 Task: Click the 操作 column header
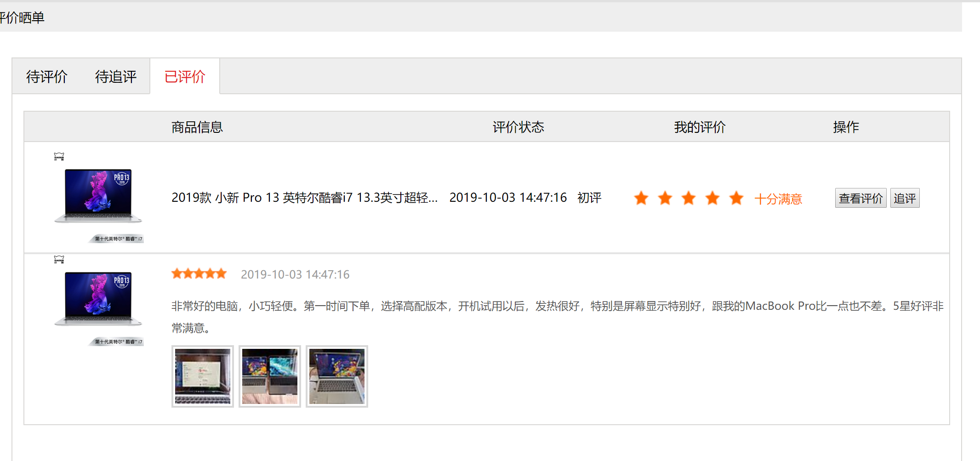[846, 127]
